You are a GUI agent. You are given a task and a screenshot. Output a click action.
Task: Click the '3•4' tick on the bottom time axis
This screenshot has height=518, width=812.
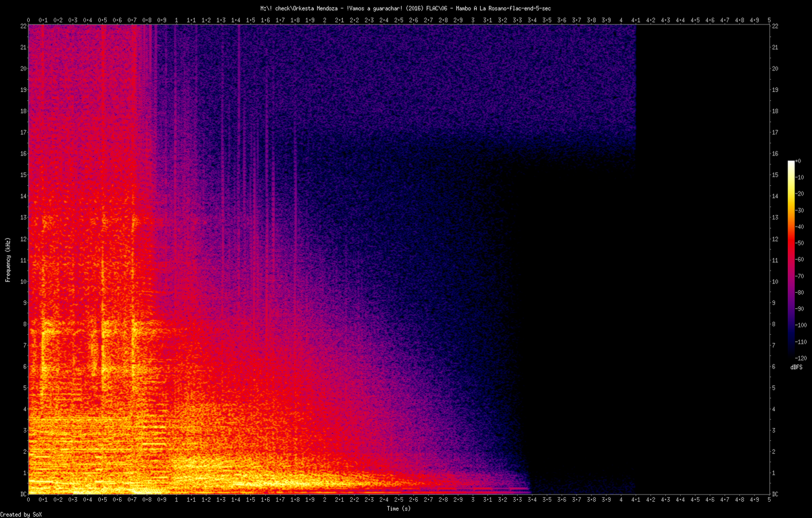point(532,500)
